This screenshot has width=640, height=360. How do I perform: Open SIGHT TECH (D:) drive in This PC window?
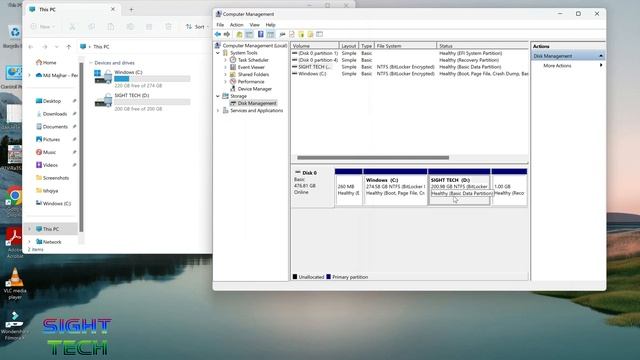(142, 102)
